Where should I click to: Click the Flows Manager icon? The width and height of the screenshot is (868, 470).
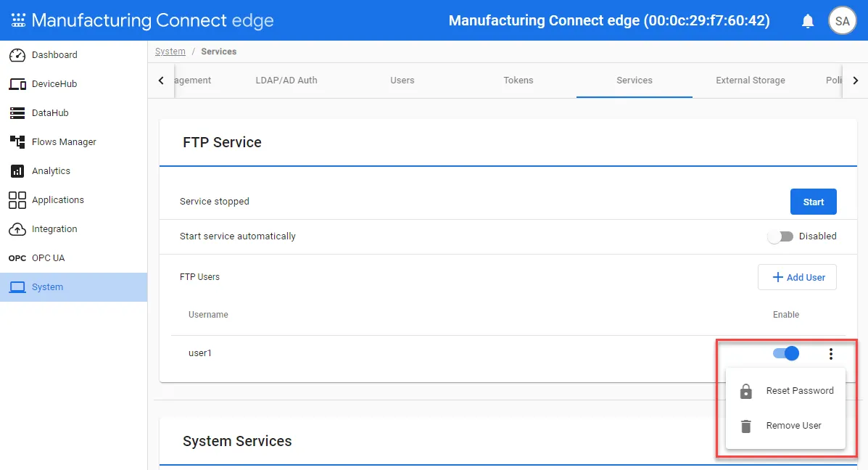(x=17, y=141)
